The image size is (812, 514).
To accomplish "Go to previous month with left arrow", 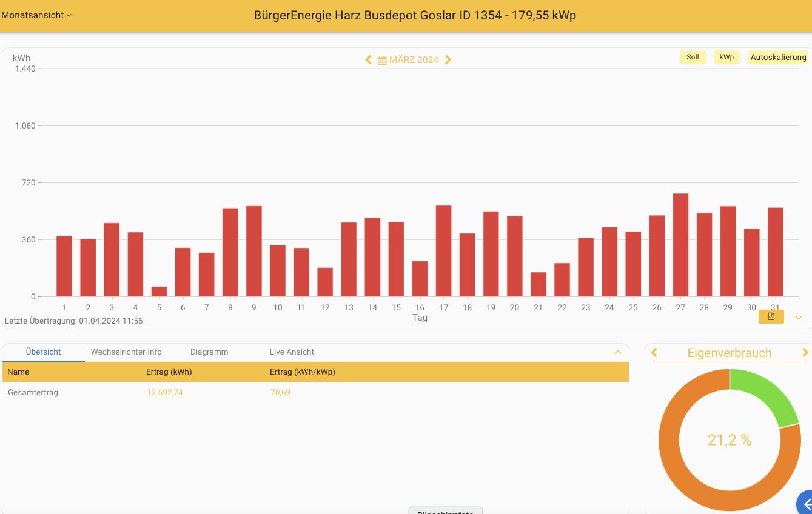I will tap(368, 60).
